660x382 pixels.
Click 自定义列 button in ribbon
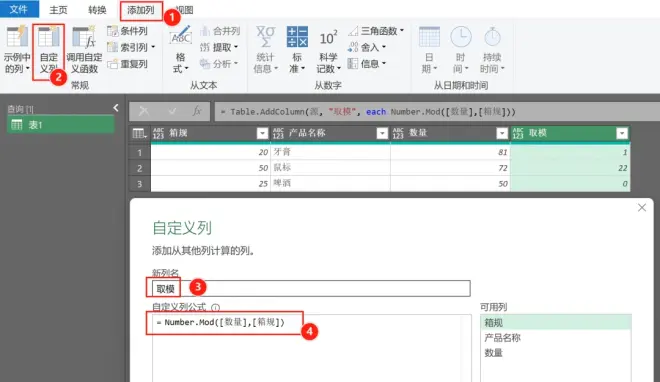pos(49,50)
